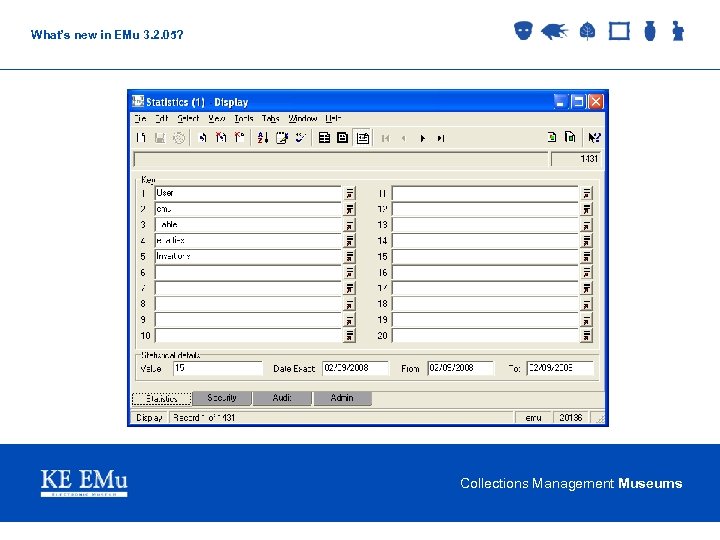This screenshot has width=720, height=540.
Task: Click the greyed round stop-search toolbar icon
Action: [179, 138]
